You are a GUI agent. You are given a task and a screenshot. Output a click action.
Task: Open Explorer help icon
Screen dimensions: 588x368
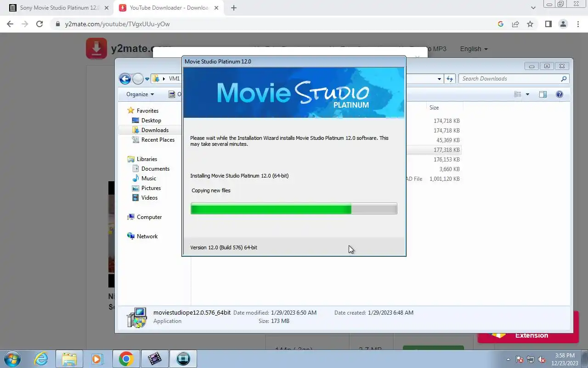tap(560, 94)
